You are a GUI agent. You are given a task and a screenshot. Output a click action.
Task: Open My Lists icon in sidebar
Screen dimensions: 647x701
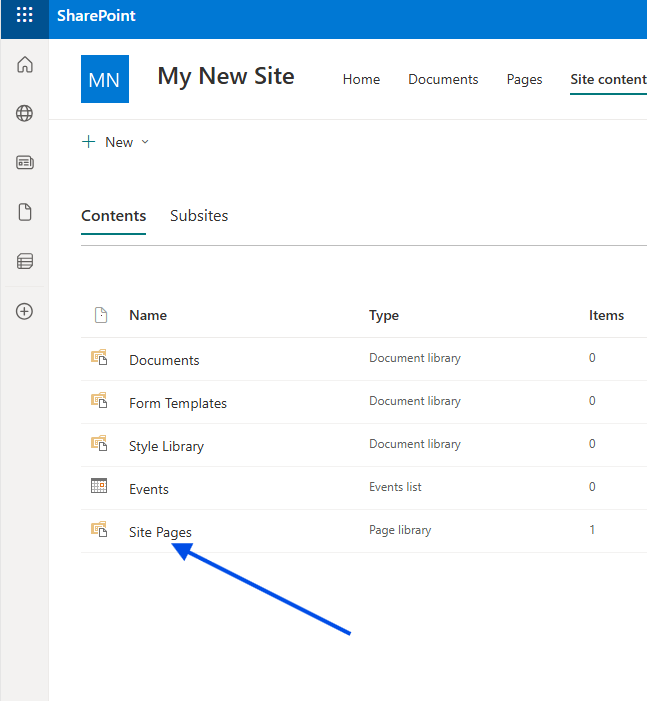25,261
